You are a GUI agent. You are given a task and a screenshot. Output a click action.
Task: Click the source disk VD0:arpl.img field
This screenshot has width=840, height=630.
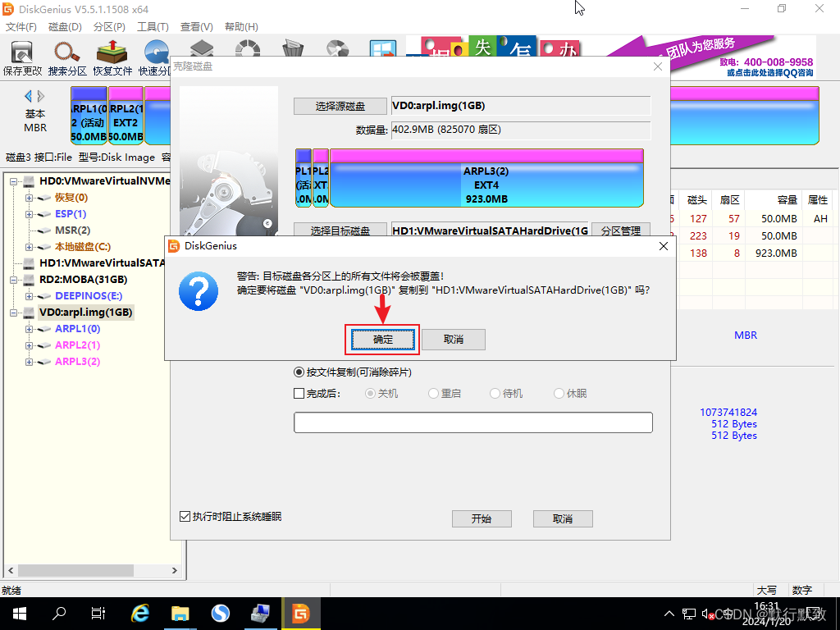521,106
